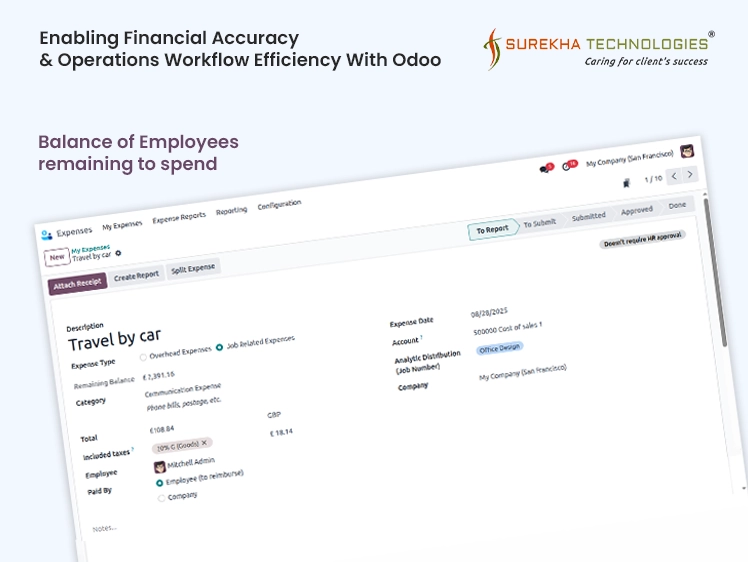
Task: Click Mitchell Admin employee name
Action: [191, 462]
